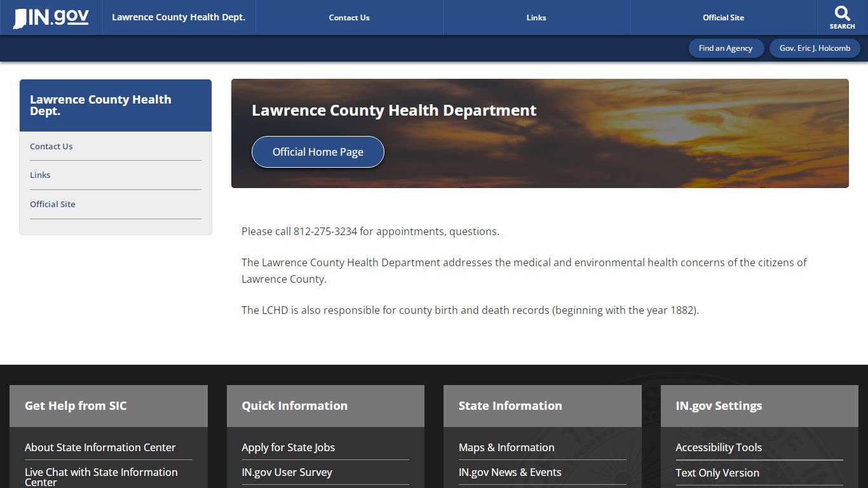Open Official Site from the sidebar
The image size is (868, 488).
[52, 204]
